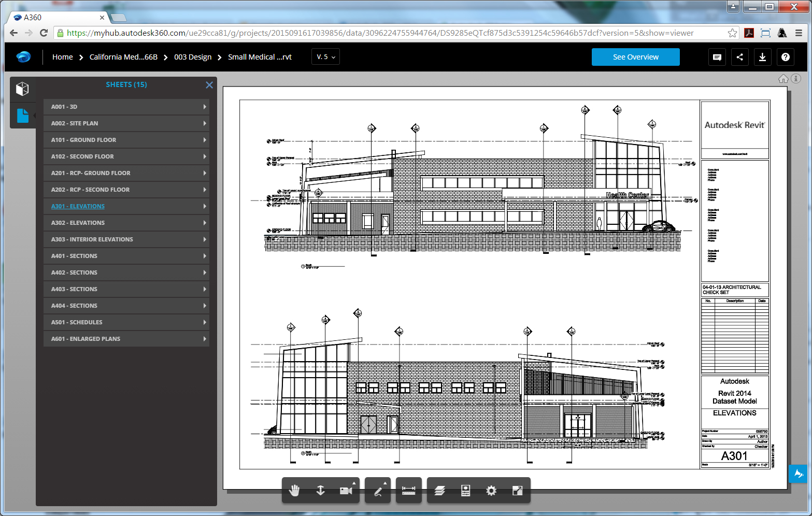Open viewer Settings gear
Screen dimensions: 812x516
point(491,491)
